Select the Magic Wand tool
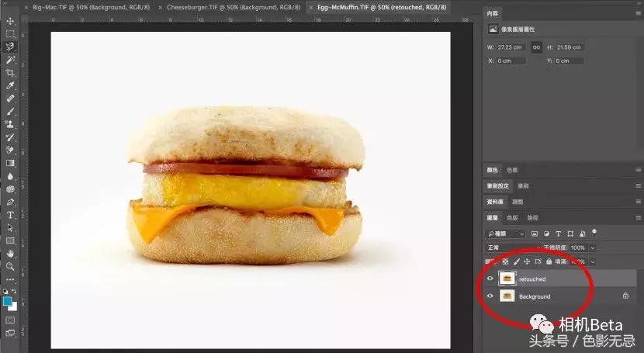The height and width of the screenshot is (353, 644). [10, 60]
